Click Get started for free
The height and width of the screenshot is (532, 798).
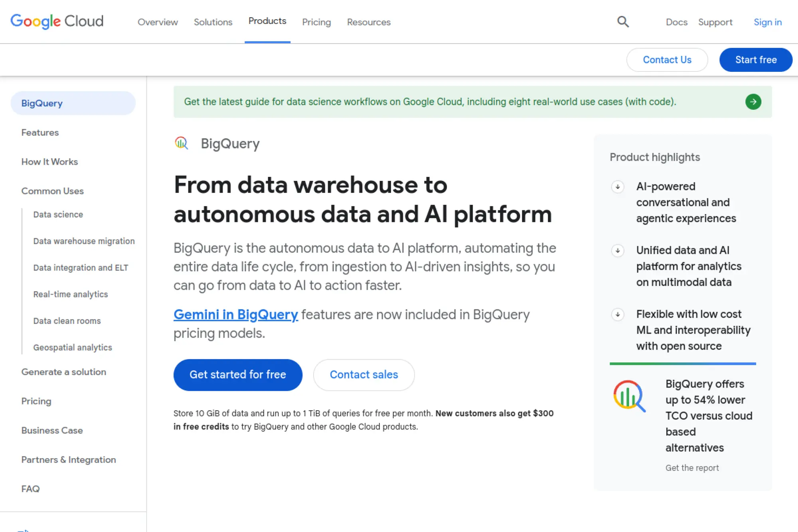point(237,374)
